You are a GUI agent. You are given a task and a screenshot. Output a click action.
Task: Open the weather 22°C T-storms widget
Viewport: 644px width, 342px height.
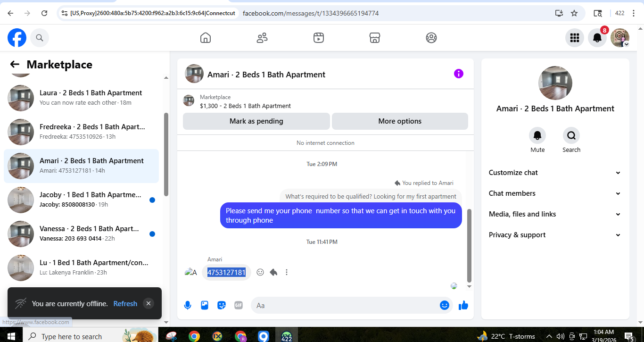pos(506,336)
